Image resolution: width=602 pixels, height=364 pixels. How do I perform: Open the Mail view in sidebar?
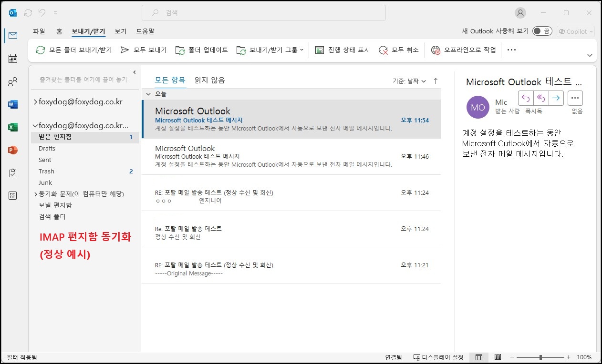13,36
